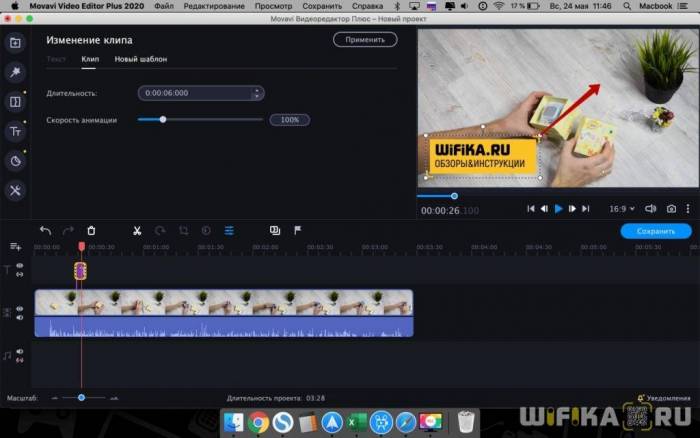The height and width of the screenshot is (438, 700).
Task: Open the Transitions panel in the sidebar
Action: 15,102
